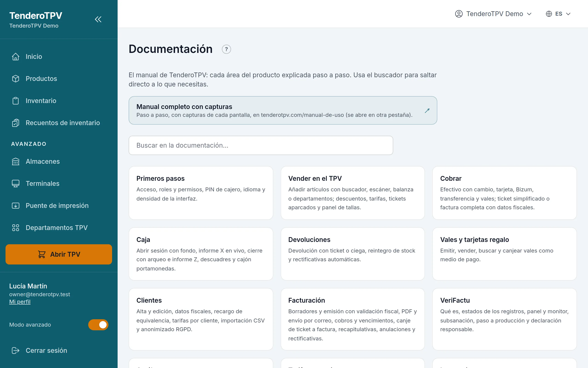Open the Devoluciones documentation card
Viewport: 588px width, 368px height.
tap(353, 254)
